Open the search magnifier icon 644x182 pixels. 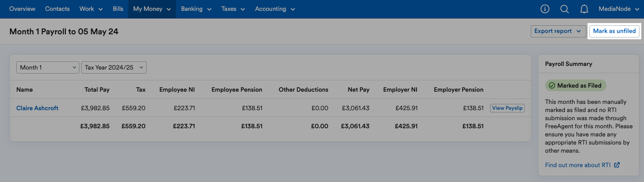pos(565,9)
